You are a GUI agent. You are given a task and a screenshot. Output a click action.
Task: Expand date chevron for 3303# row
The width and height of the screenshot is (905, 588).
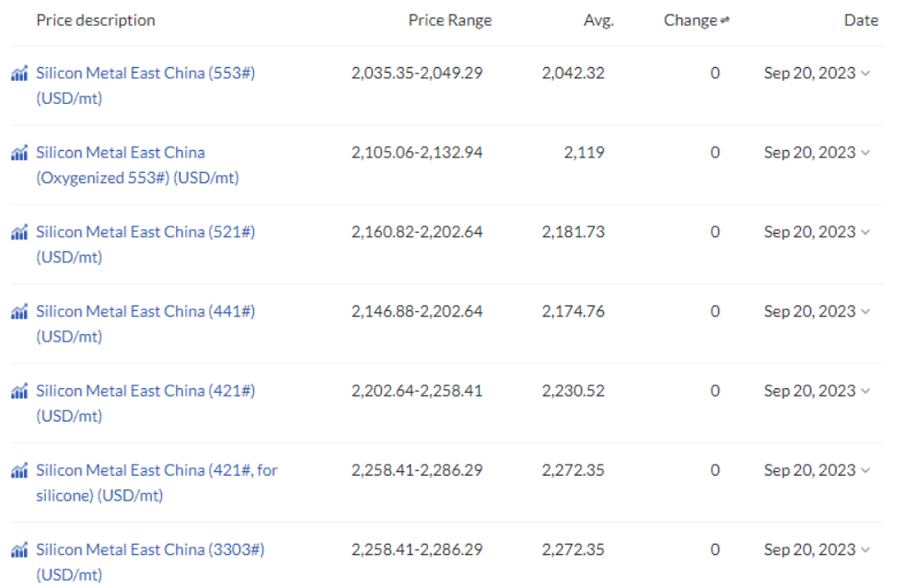865,550
